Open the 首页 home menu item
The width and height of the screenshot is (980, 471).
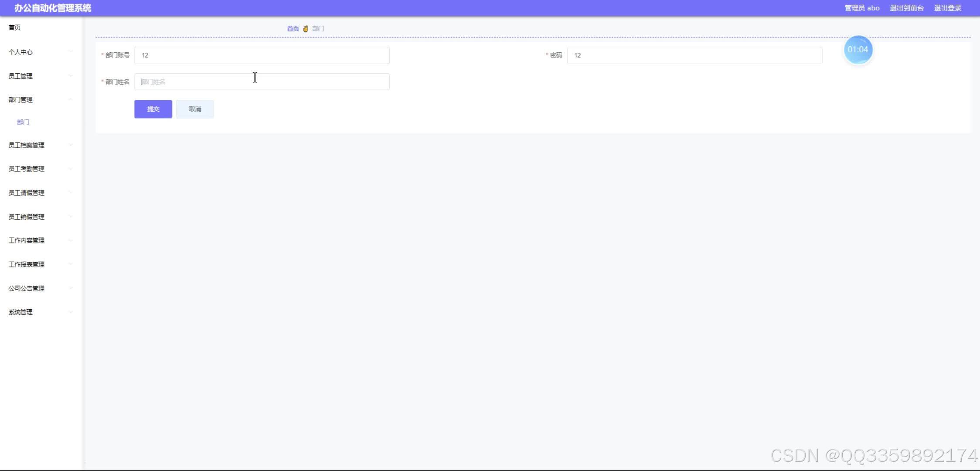(x=15, y=27)
